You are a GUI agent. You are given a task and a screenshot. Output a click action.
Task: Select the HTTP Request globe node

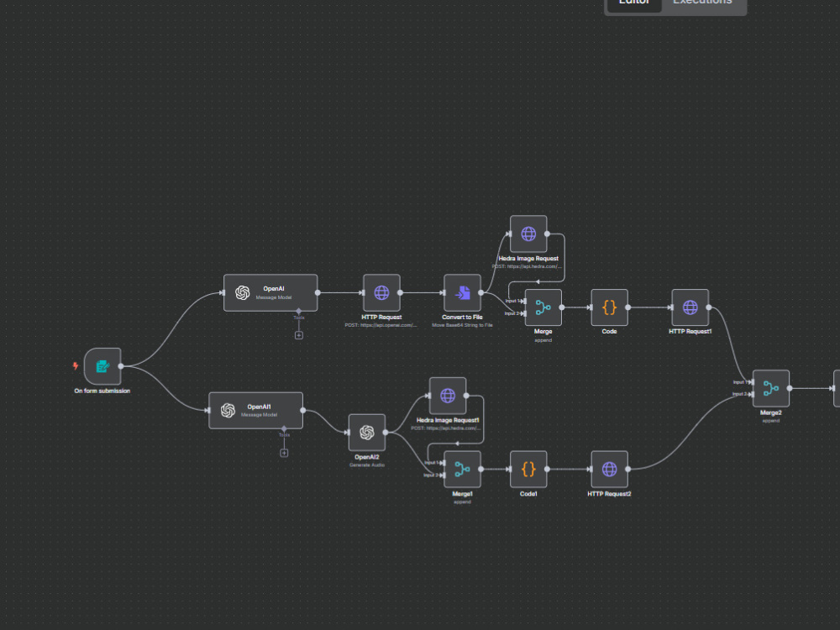381,292
